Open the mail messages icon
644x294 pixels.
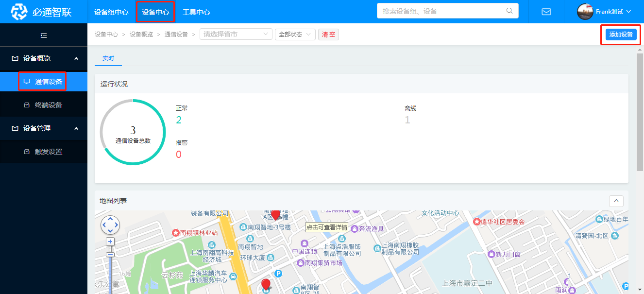546,12
